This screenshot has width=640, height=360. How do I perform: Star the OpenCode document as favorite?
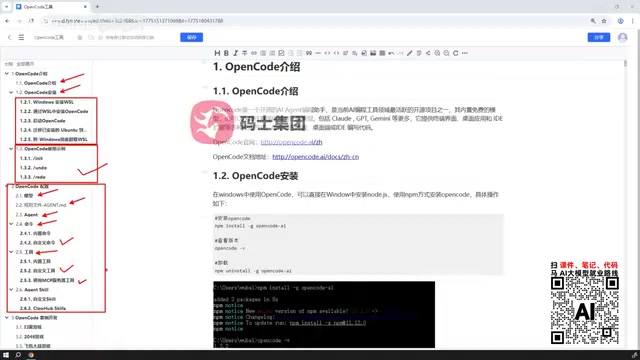point(80,37)
